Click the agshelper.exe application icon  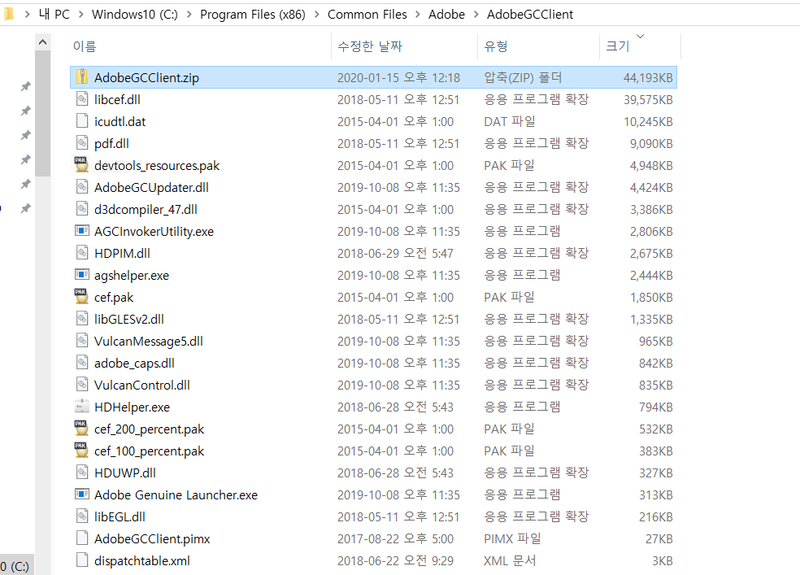coord(82,274)
